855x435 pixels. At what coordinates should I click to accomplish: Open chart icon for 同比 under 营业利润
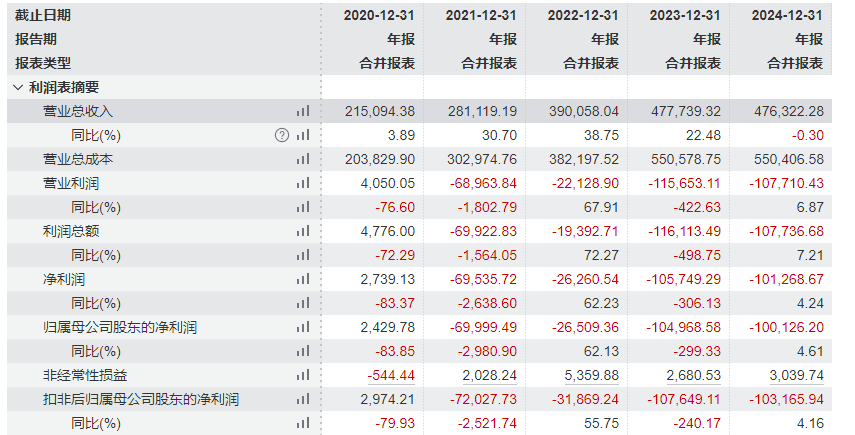coord(302,207)
